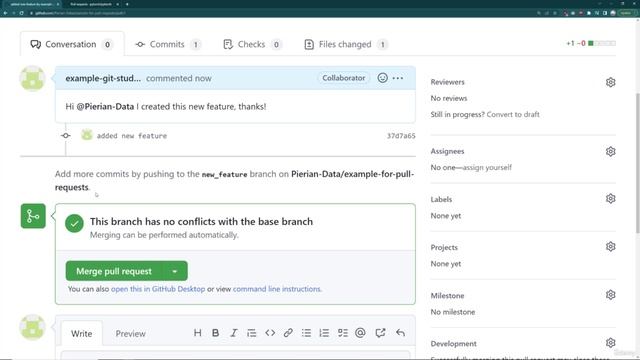Viewport: 640px width, 360px height.
Task: Reference an issue with cross-reference icon
Action: click(380, 333)
